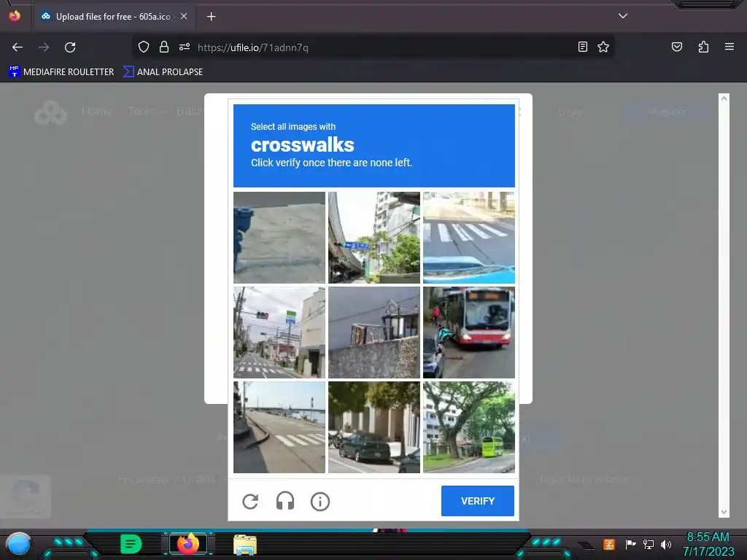Open the tracking protection shield icon
The width and height of the screenshot is (747, 560).
coord(144,47)
